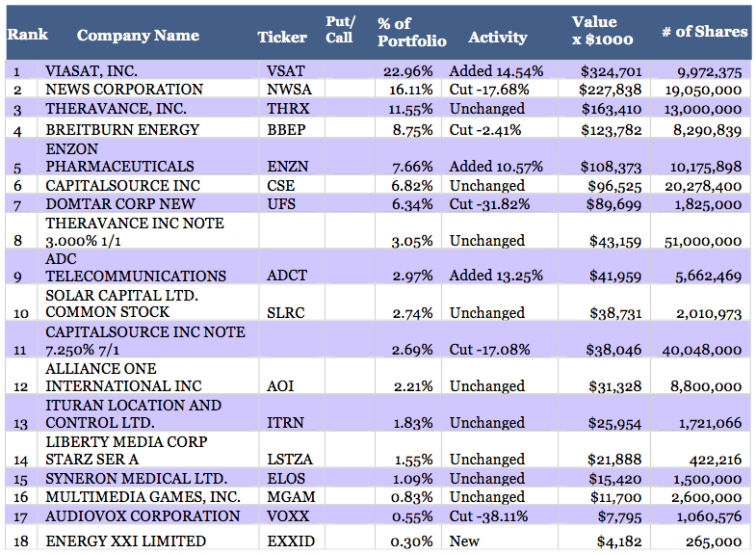Click ENZON PHARMACEUTICALS company name
The image size is (756, 554).
tap(119, 157)
